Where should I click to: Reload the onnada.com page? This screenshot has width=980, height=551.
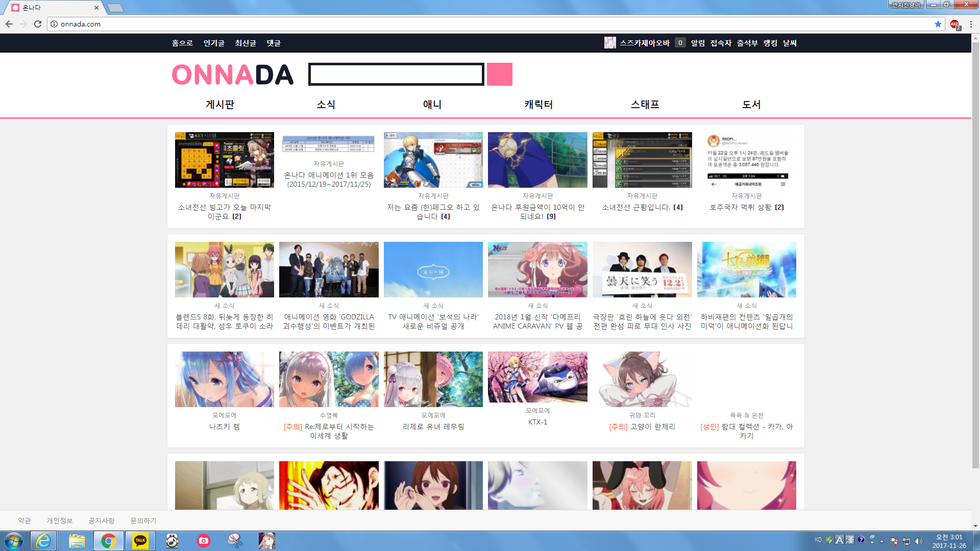click(x=38, y=24)
